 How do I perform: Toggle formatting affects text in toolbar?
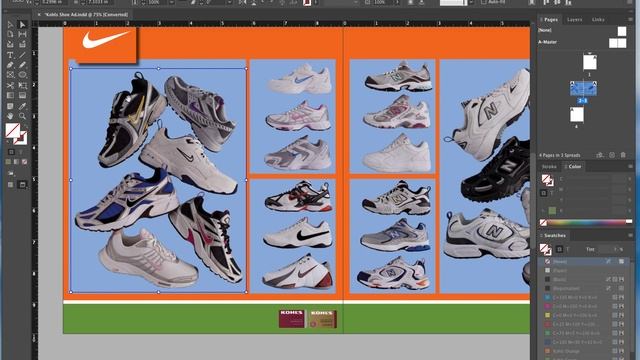click(x=21, y=152)
